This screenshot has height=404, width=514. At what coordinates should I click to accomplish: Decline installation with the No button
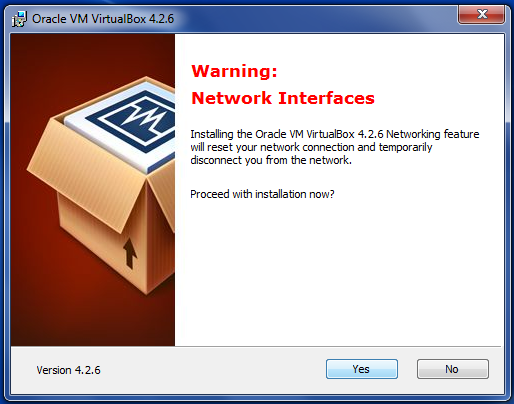click(x=453, y=369)
